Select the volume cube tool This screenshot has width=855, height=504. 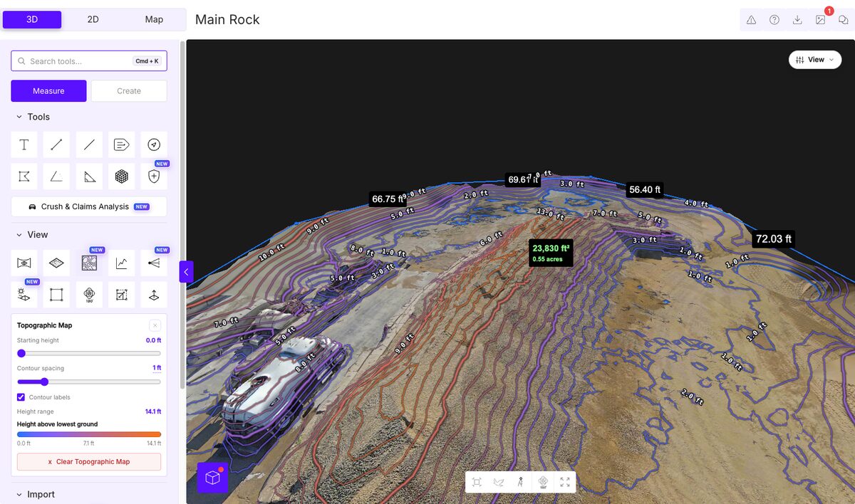122,176
